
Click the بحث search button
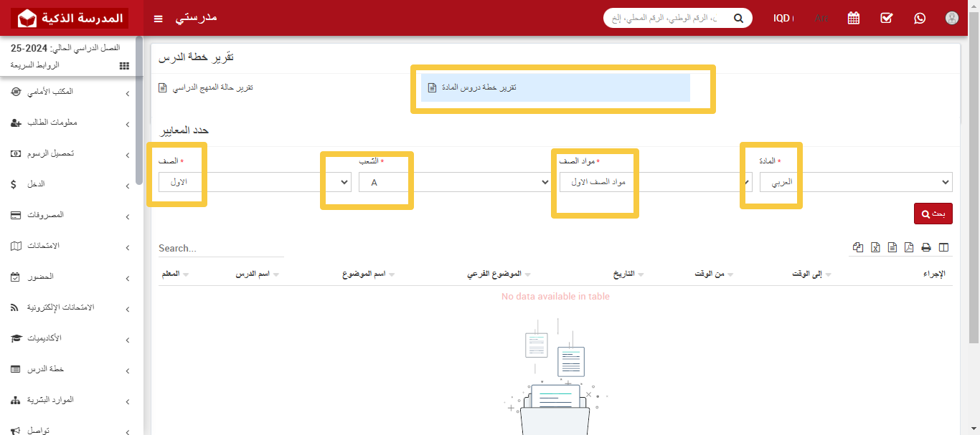933,213
